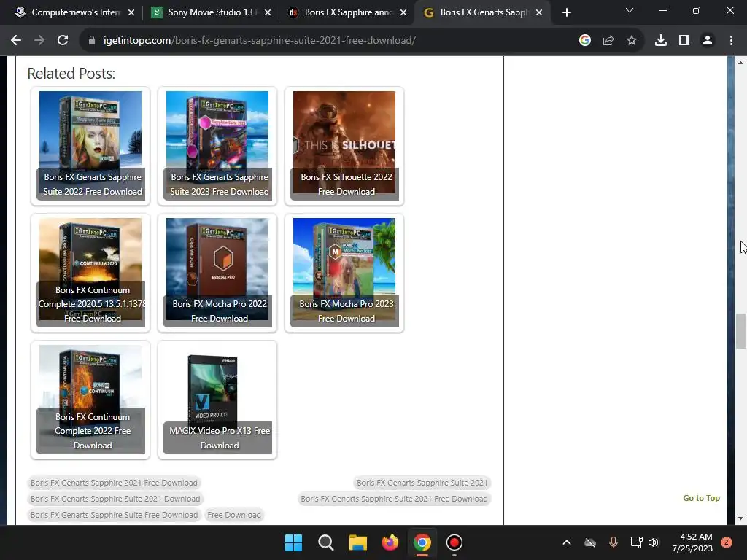
Task: Click the standalone Free Download tag
Action: (x=234, y=516)
